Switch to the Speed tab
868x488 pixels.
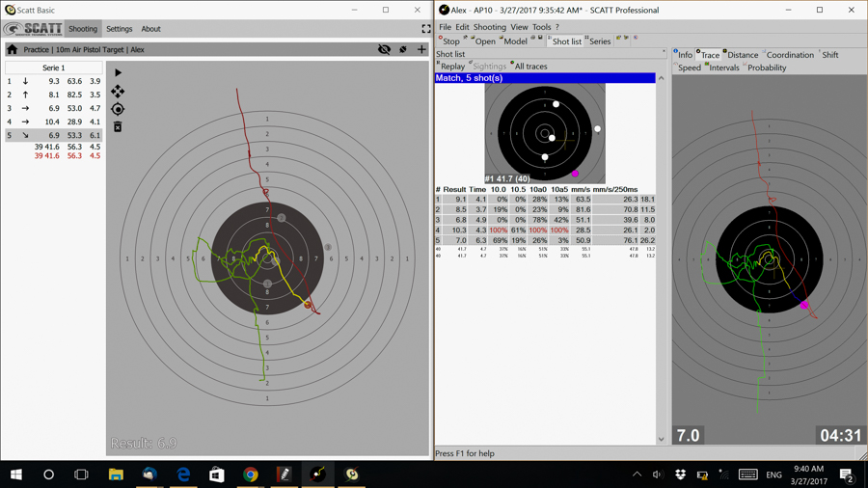click(688, 68)
